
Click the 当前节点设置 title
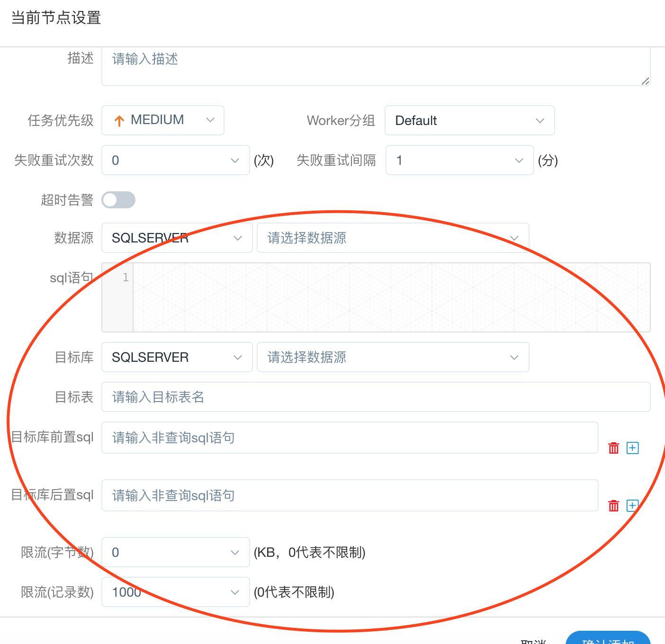coord(56,18)
